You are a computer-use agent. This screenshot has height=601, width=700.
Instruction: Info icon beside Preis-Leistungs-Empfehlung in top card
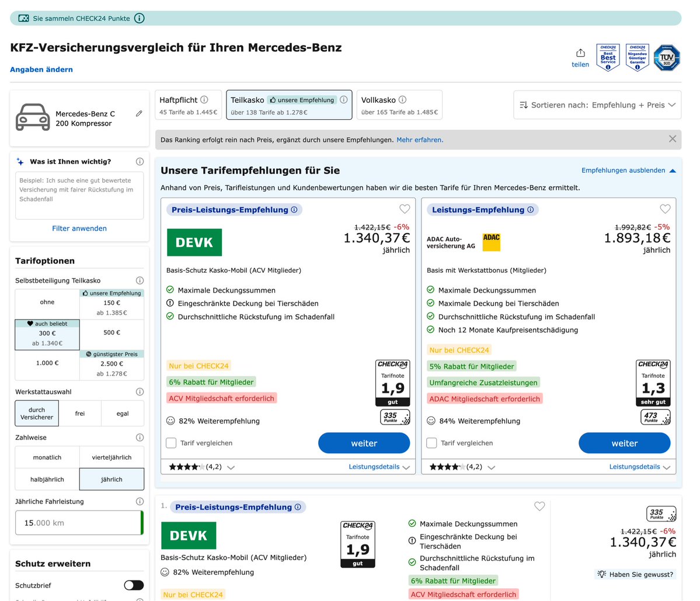294,210
